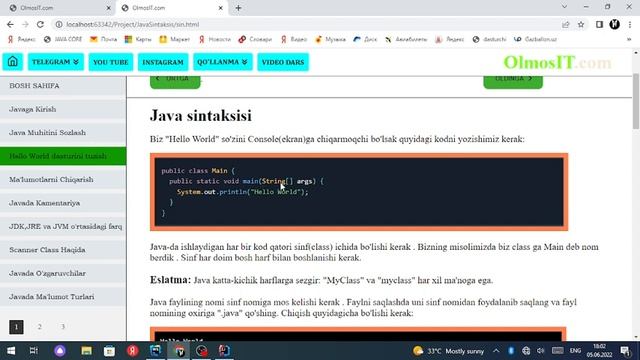The width and height of the screenshot is (640, 360).
Task: Click the browser back arrow
Action: pos(10,24)
